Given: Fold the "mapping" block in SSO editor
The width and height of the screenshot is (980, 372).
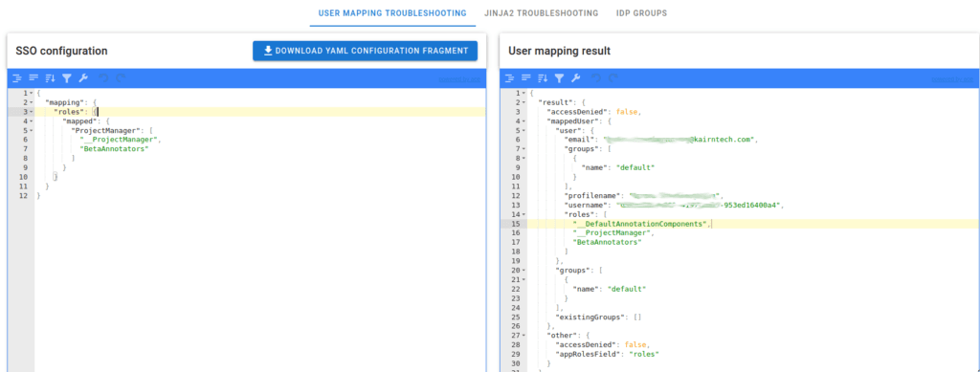Looking at the screenshot, I should 32,102.
